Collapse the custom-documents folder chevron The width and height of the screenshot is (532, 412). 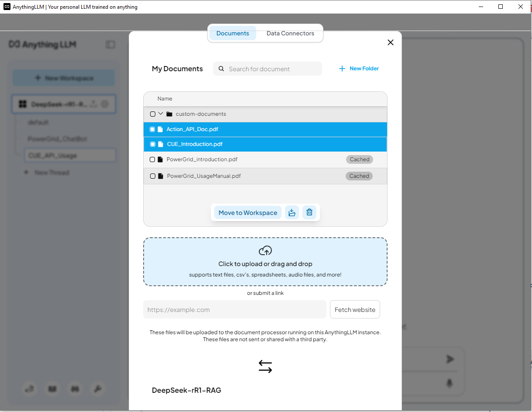[161, 114]
